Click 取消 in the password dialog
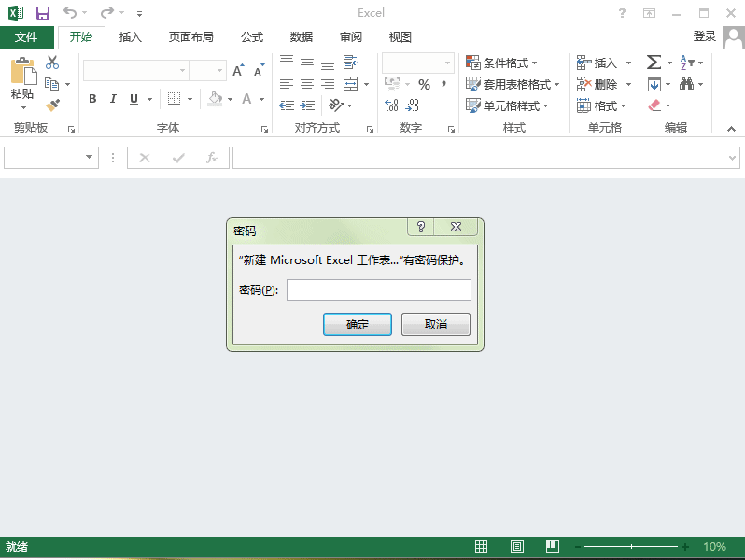This screenshot has height=560, width=745. pos(436,325)
